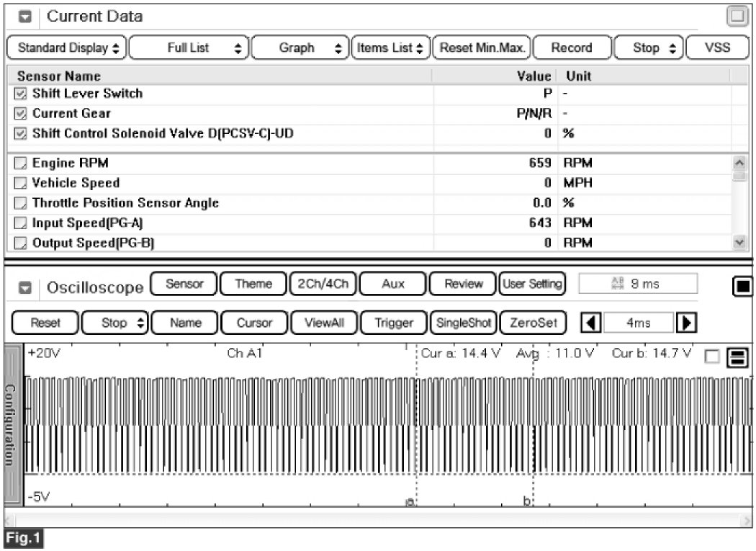756x551 pixels.
Task: Open the Standard Display dropdown
Action: tap(66, 48)
